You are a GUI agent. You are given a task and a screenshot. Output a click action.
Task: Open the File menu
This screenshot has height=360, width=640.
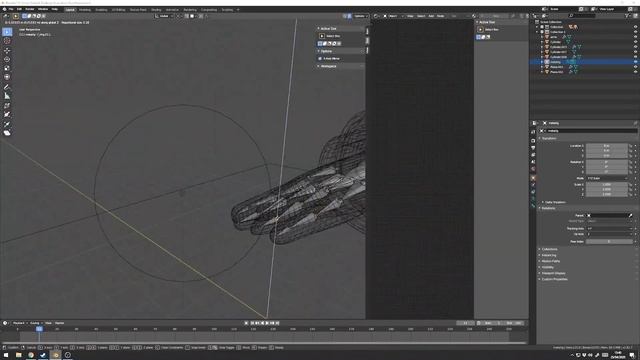pyautogui.click(x=11, y=9)
